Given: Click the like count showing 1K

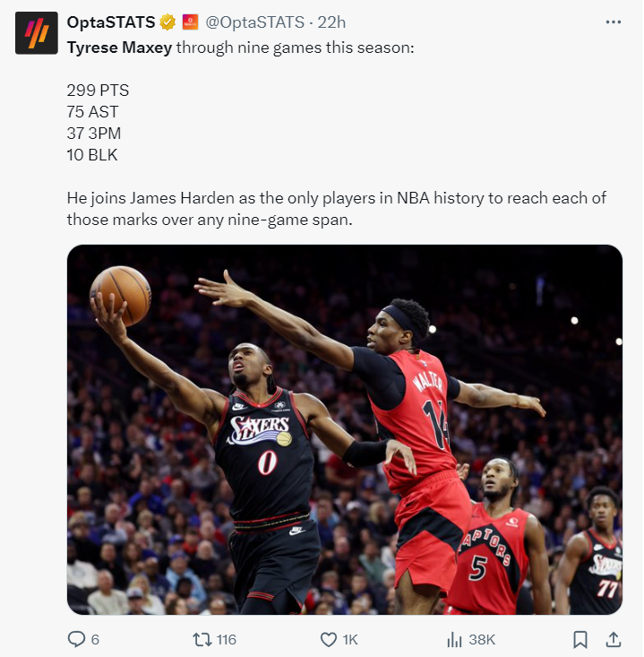Looking at the screenshot, I should click(350, 639).
